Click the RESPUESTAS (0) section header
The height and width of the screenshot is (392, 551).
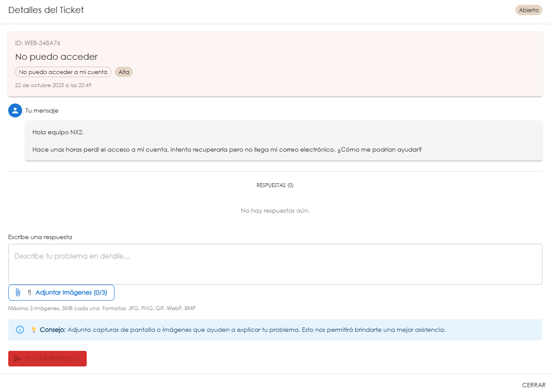tap(275, 185)
